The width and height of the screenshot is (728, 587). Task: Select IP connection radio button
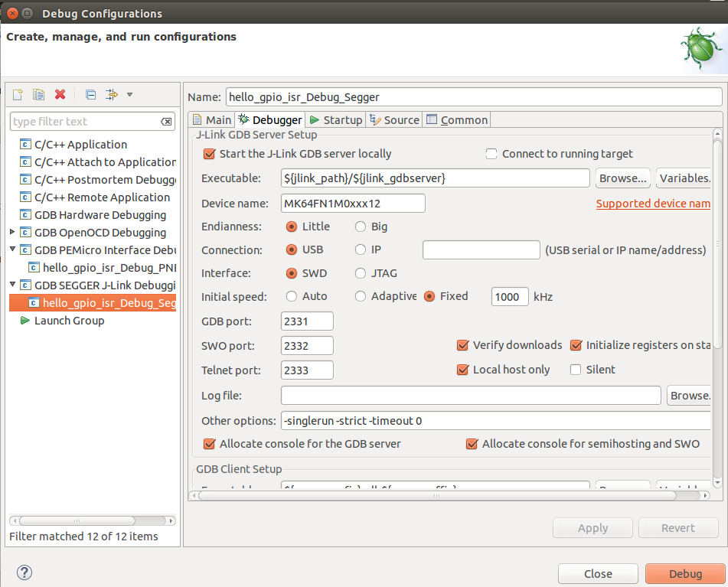361,249
